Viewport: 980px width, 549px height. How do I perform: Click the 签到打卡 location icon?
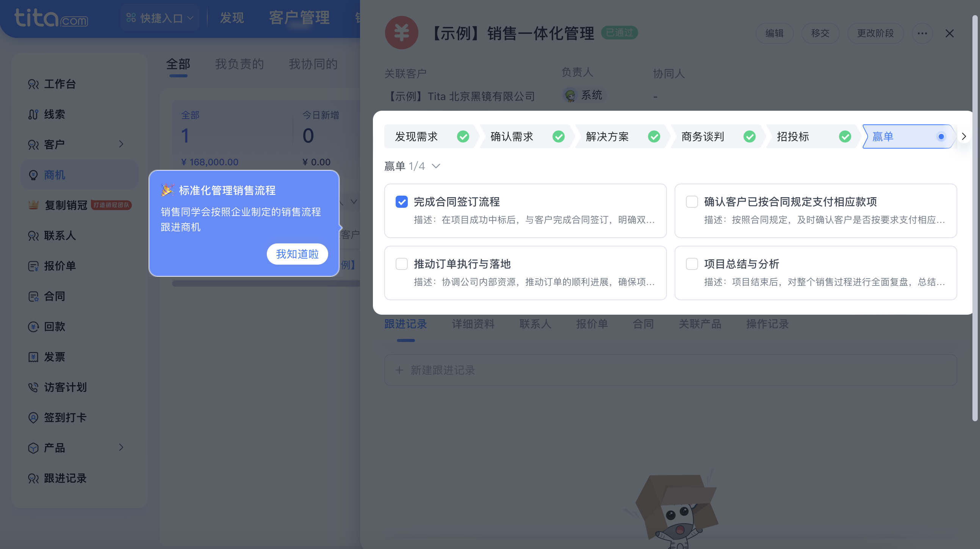(x=33, y=418)
